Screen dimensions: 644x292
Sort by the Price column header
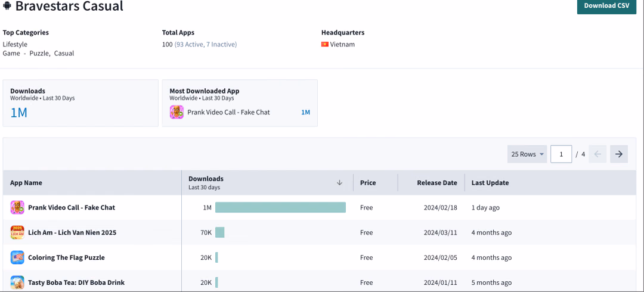point(368,183)
